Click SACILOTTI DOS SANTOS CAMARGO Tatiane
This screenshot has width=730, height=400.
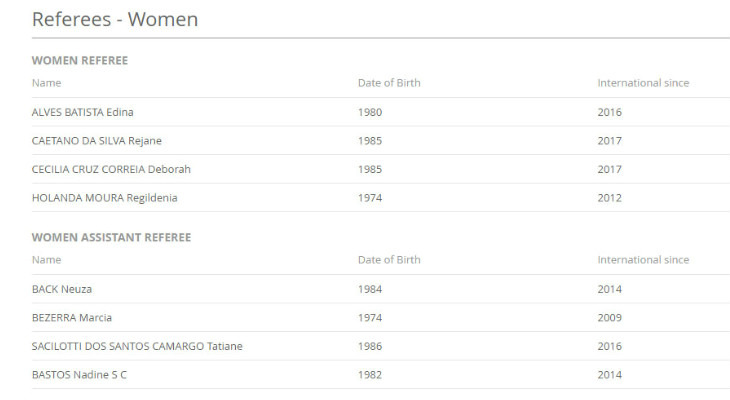coord(137,346)
